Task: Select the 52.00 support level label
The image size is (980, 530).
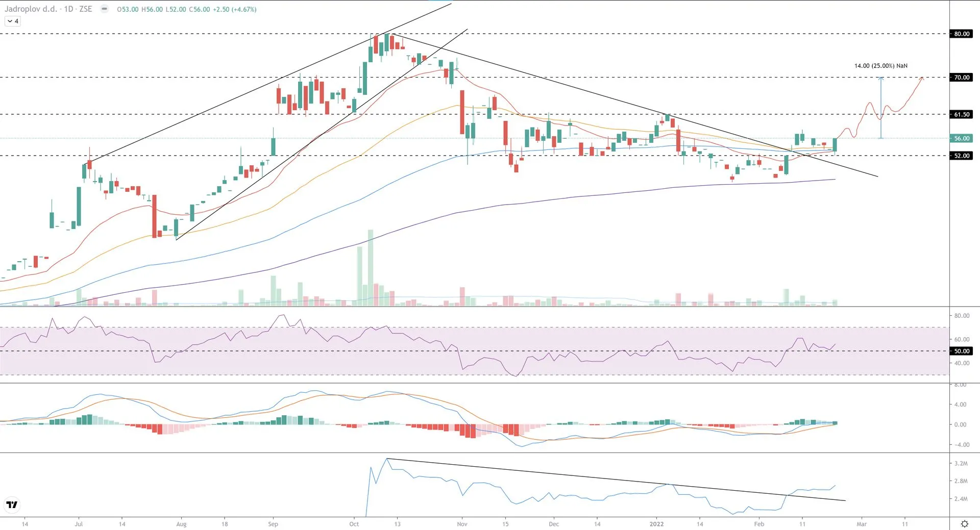Action: 961,156
